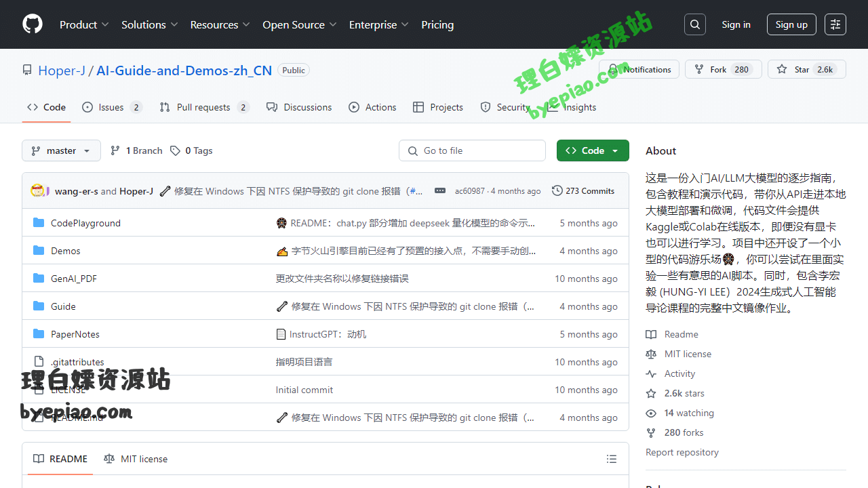Open appearance settings icon in header
868x488 pixels.
(835, 24)
